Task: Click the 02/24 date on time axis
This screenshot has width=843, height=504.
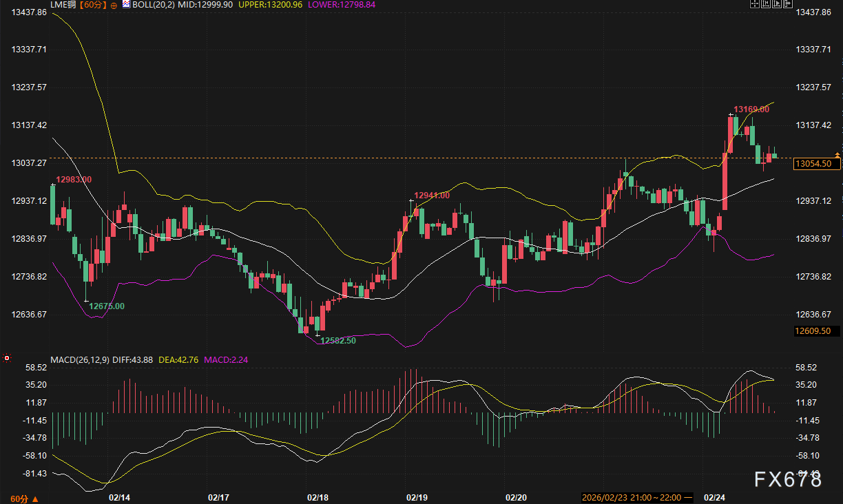Action: 714,497
